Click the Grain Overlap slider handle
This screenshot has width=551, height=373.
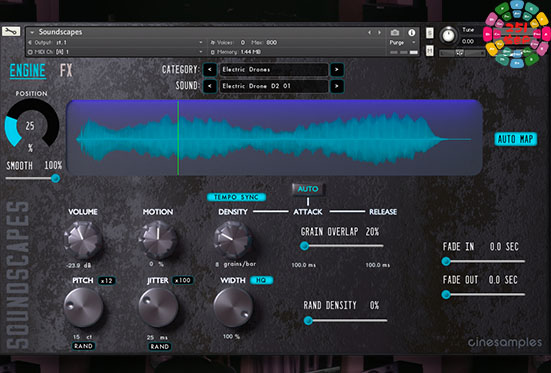(304, 246)
